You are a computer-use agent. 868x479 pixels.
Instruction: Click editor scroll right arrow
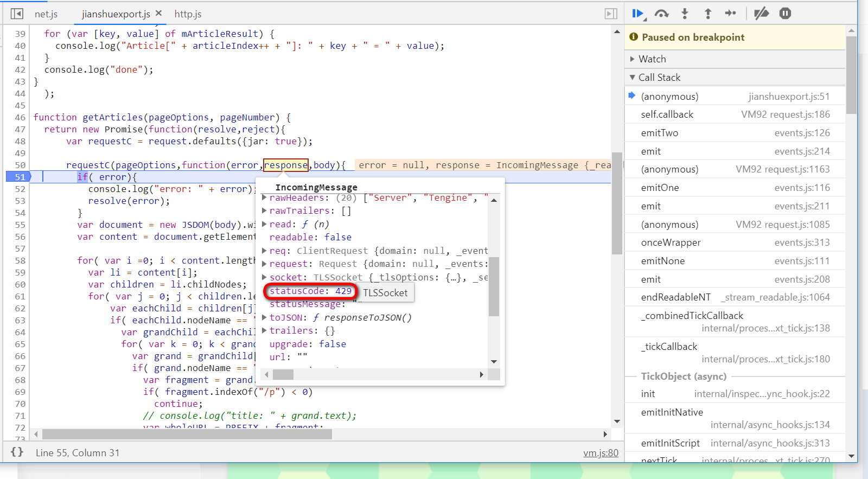pos(605,434)
